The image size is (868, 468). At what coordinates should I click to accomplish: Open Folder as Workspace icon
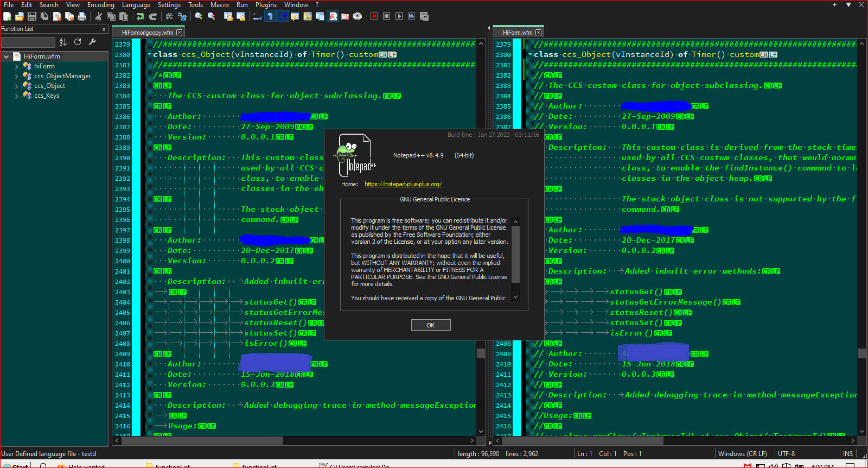coord(345,16)
